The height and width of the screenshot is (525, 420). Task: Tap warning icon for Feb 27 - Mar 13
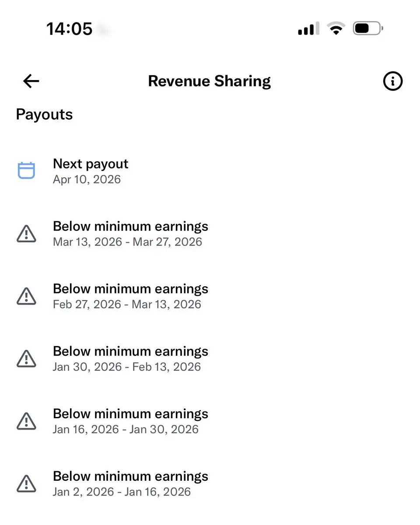point(26,296)
